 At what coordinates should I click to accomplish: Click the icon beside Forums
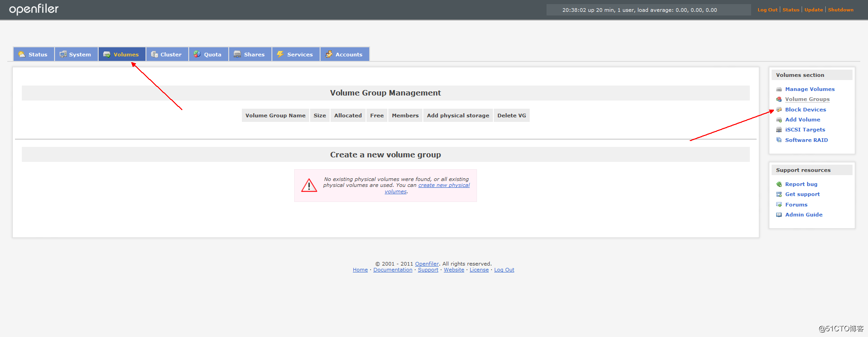click(x=779, y=205)
